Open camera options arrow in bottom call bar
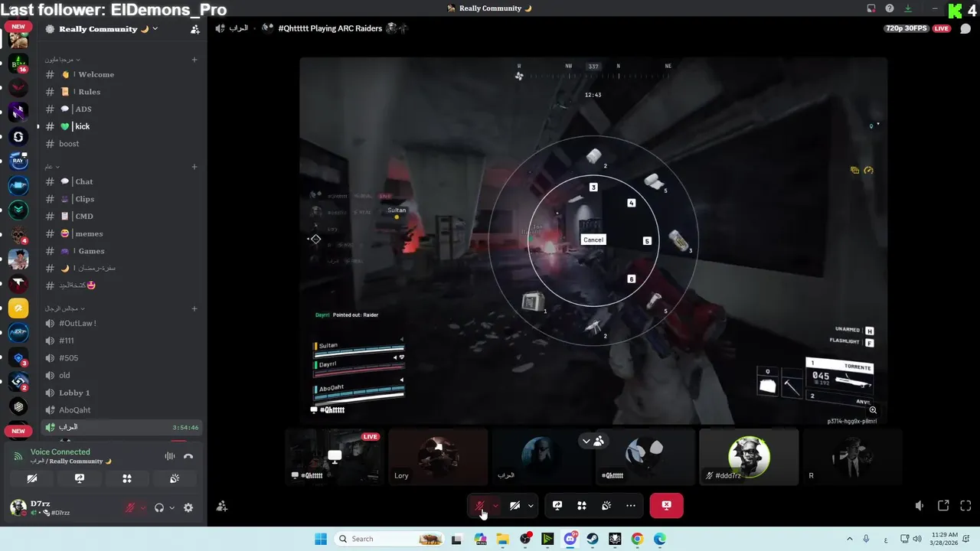This screenshot has width=980, height=551. [531, 505]
